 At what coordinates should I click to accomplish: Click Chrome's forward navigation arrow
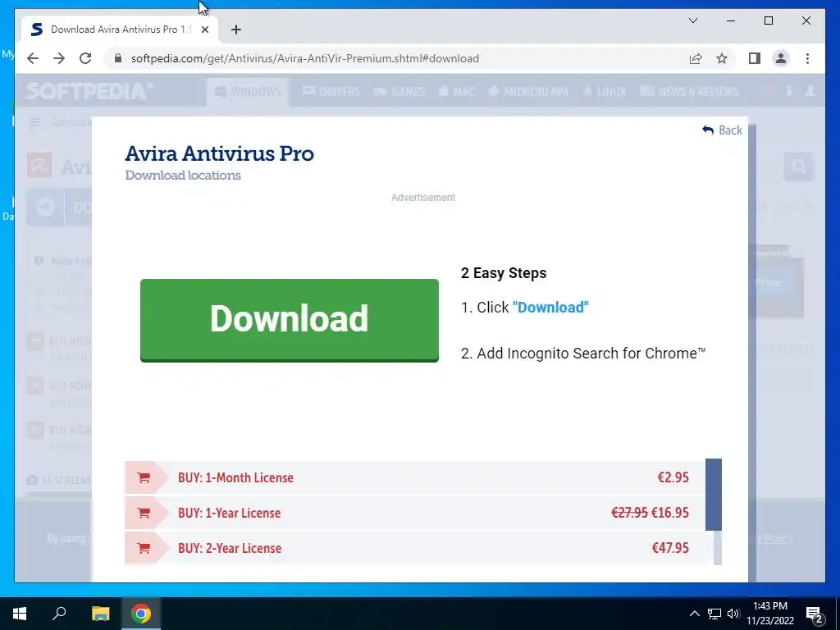click(x=59, y=58)
